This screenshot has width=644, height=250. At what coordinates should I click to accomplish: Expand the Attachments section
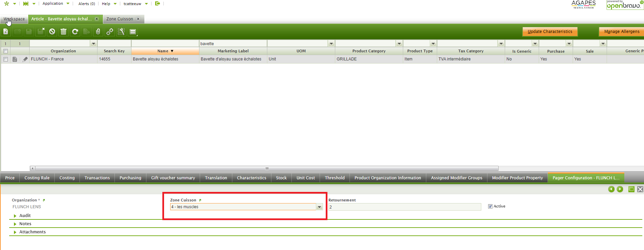tap(15, 232)
